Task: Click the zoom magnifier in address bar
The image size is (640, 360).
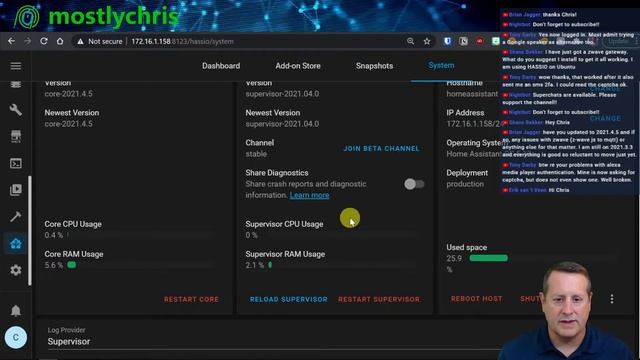Action: pos(410,41)
